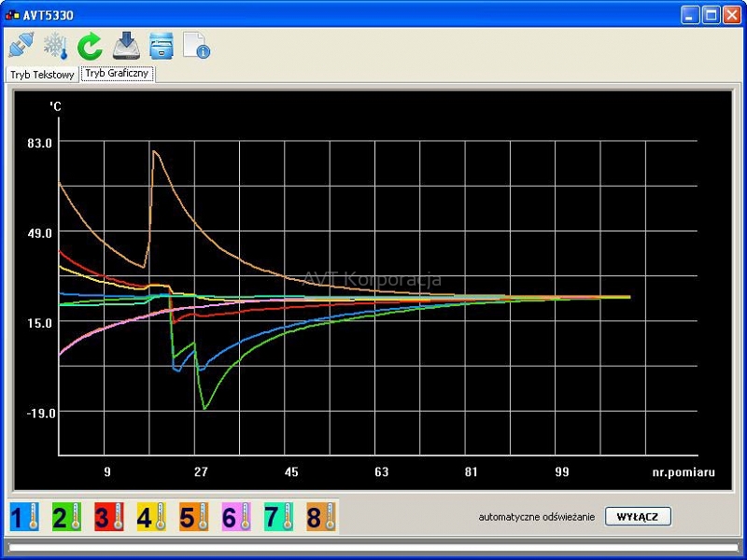Click the °C unit label
The image size is (747, 560).
click(55, 105)
